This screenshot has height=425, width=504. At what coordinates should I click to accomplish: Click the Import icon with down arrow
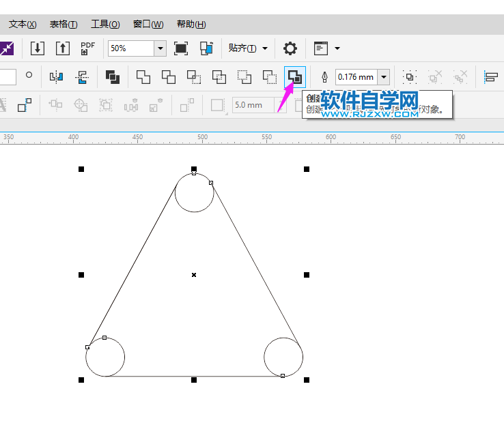pos(38,48)
